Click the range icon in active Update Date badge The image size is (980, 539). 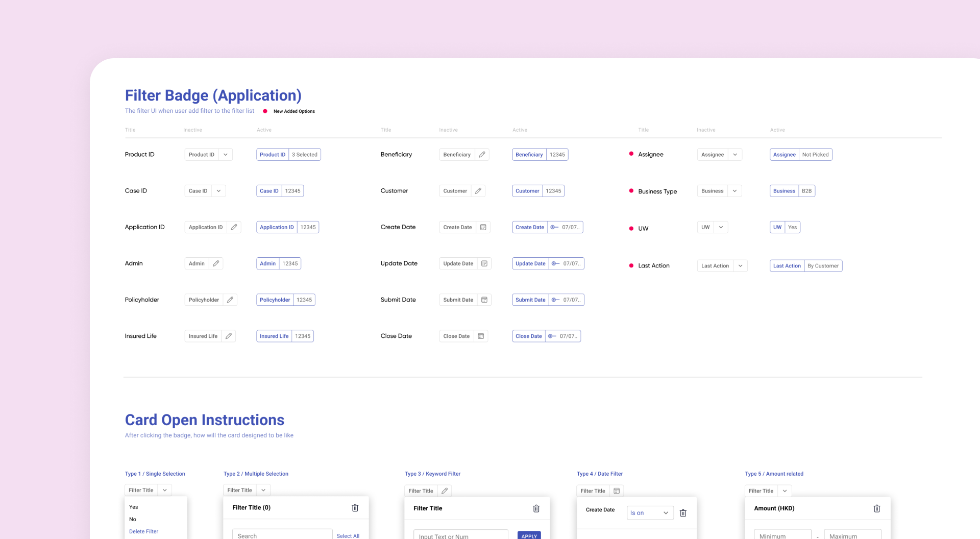555,263
